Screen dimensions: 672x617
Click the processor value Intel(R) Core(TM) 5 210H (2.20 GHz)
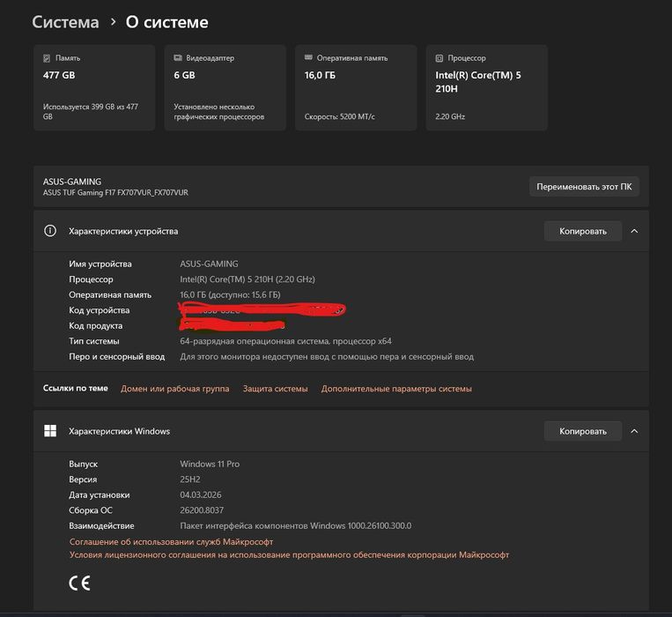(247, 279)
